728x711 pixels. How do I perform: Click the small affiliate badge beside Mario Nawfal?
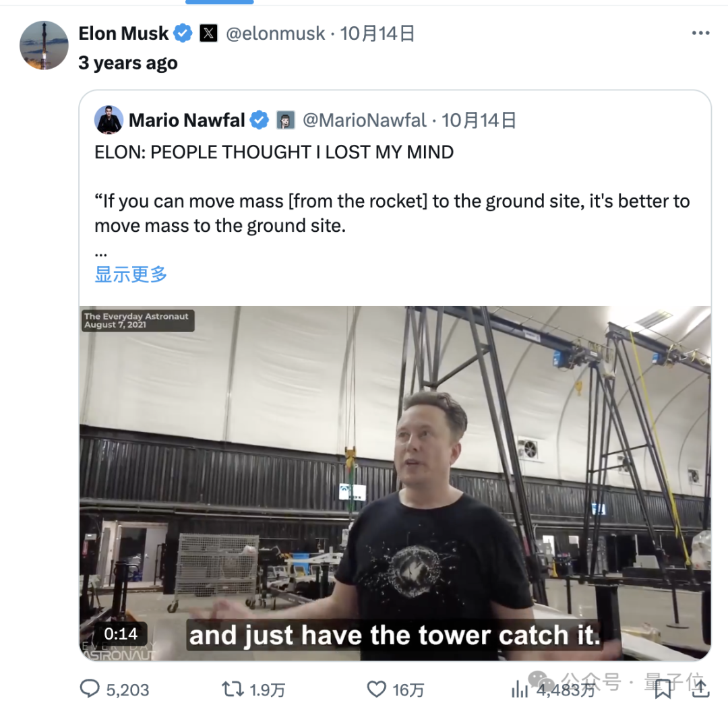(286, 120)
